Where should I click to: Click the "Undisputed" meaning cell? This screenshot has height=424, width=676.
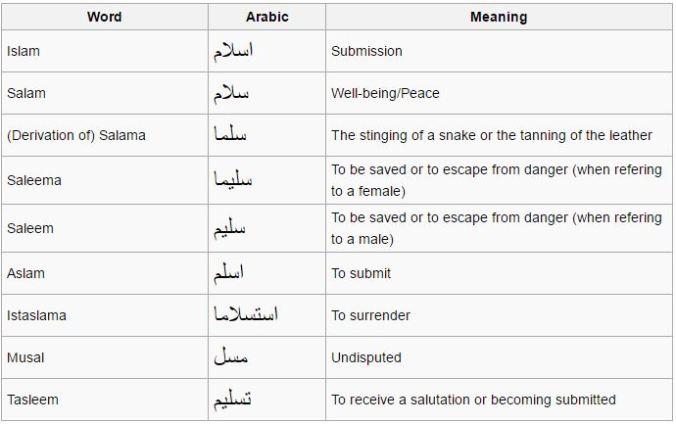366,357
